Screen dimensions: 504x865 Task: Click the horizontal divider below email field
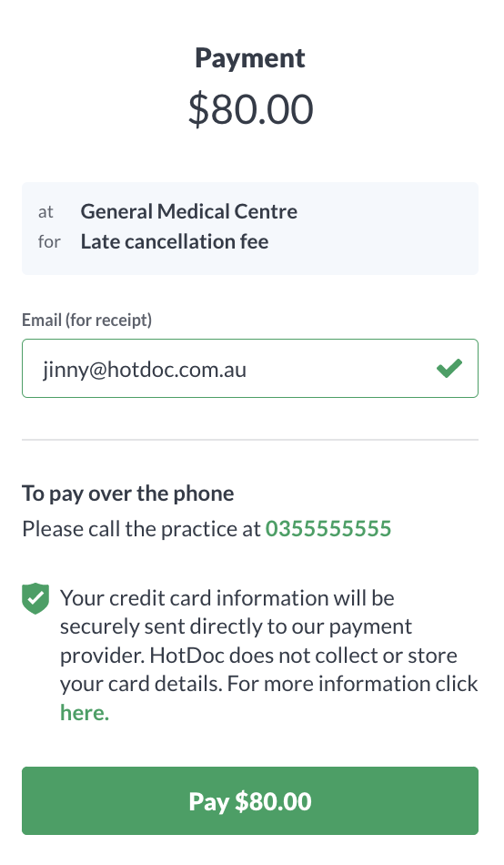(x=250, y=440)
